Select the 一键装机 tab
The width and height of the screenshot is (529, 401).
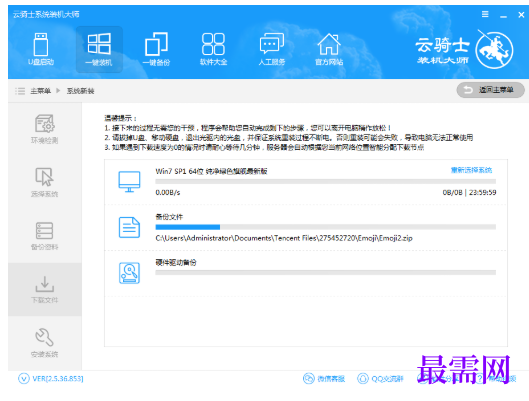coord(99,50)
